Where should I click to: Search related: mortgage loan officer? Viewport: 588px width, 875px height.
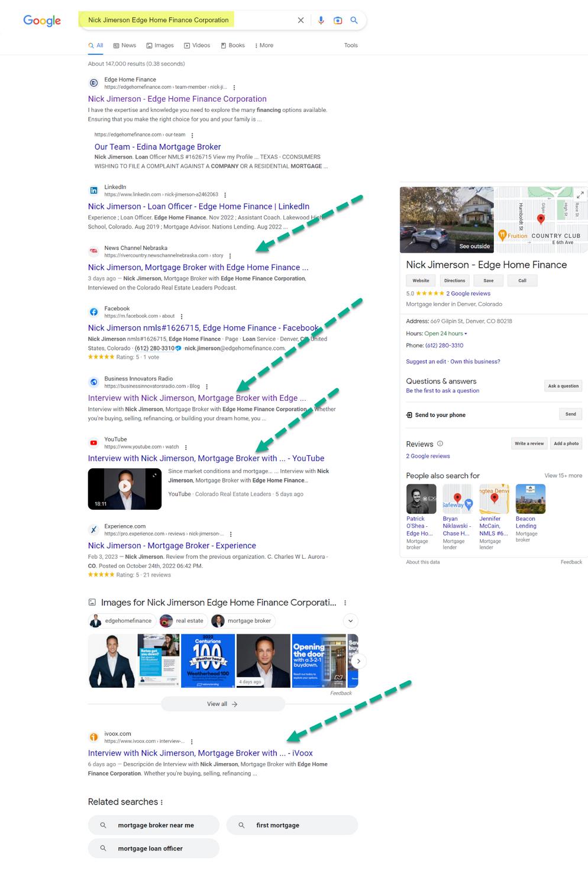154,848
